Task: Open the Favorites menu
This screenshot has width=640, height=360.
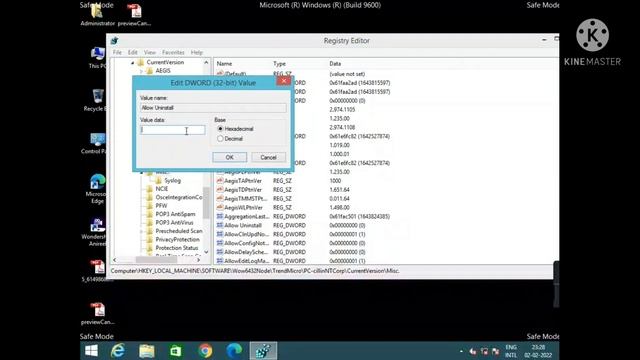Action: pyautogui.click(x=173, y=53)
